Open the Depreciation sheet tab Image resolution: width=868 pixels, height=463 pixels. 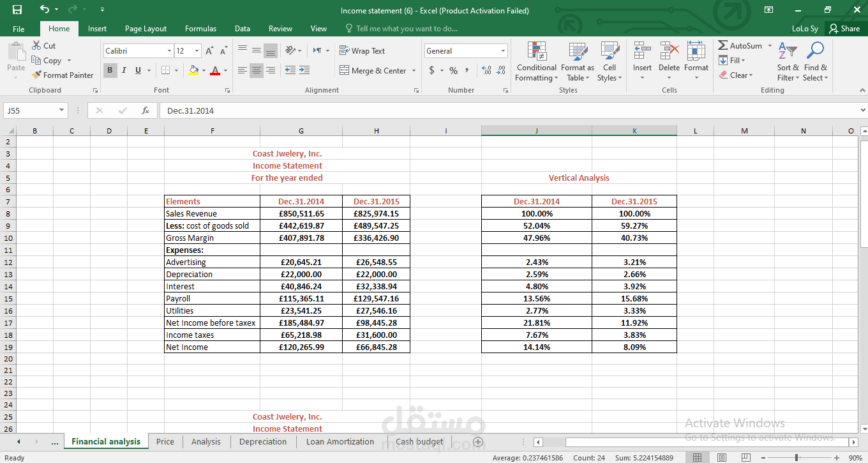click(263, 442)
